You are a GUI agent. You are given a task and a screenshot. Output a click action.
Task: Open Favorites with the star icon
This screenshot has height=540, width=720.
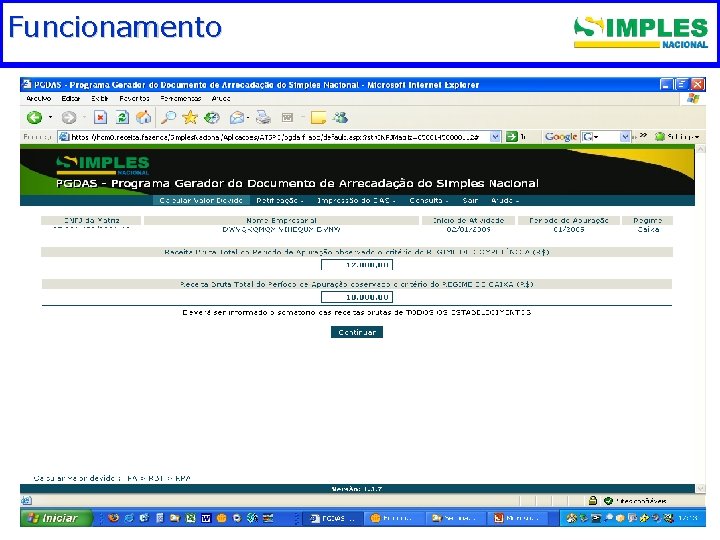190,118
